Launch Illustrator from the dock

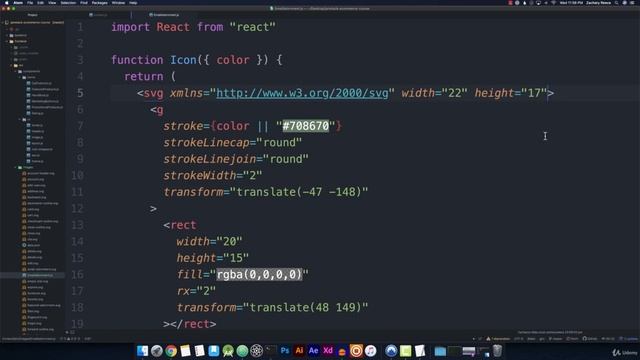299,351
